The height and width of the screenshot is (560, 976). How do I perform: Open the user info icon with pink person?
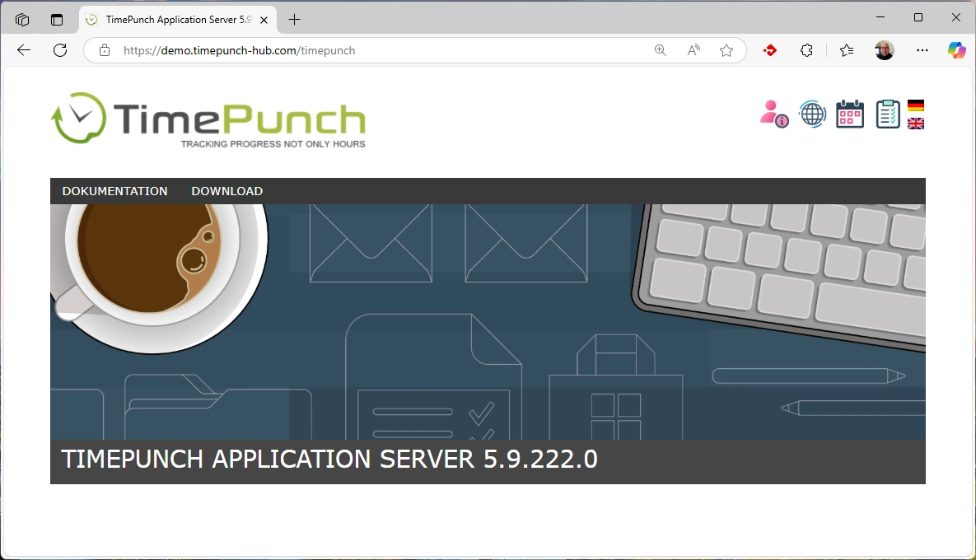tap(773, 114)
